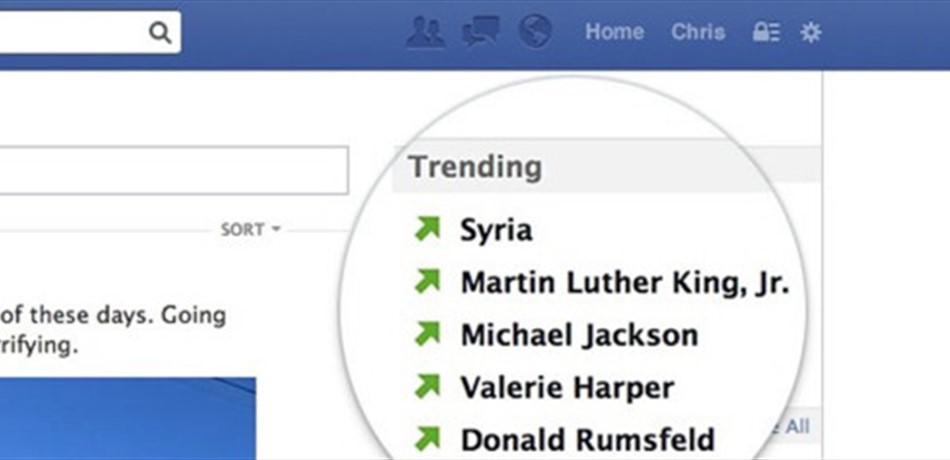Image resolution: width=950 pixels, height=460 pixels.
Task: Open Chris profile link in top bar
Action: pos(697,32)
